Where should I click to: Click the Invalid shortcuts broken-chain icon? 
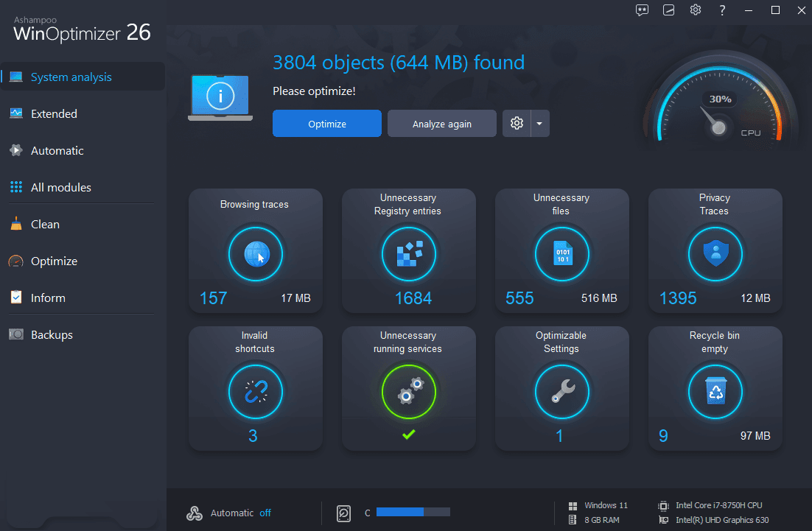coord(255,391)
